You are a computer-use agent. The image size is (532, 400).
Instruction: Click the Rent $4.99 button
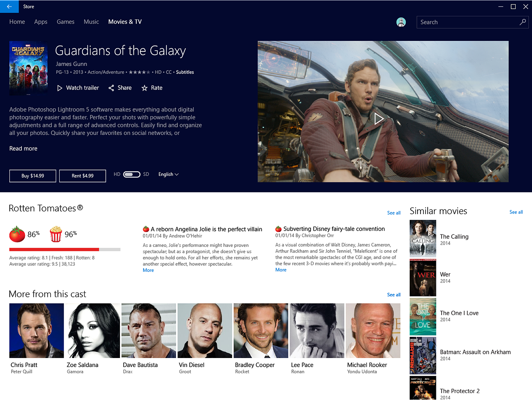(82, 176)
